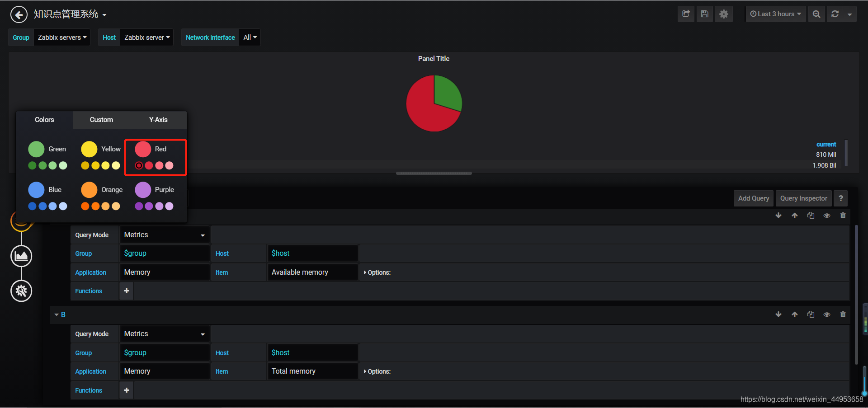Viewport: 868px width, 408px height.
Task: Pick the large Blue color swatch
Action: tap(36, 190)
